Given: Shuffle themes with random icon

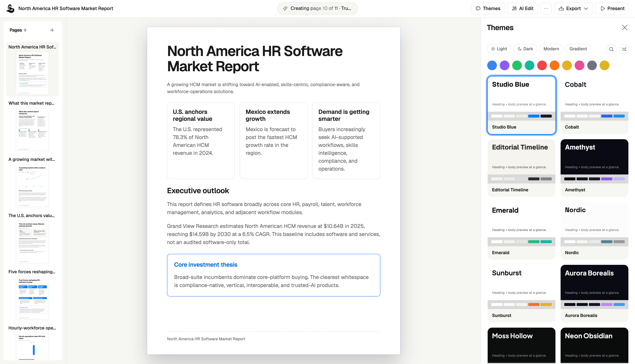Looking at the screenshot, I should (624, 49).
